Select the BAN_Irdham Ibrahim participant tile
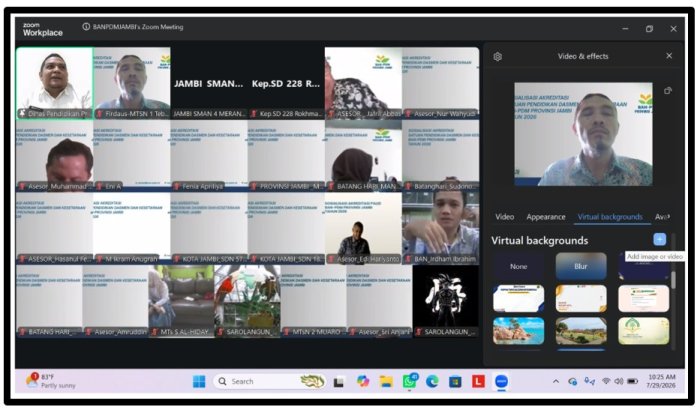The height and width of the screenshot is (410, 700). click(x=441, y=229)
